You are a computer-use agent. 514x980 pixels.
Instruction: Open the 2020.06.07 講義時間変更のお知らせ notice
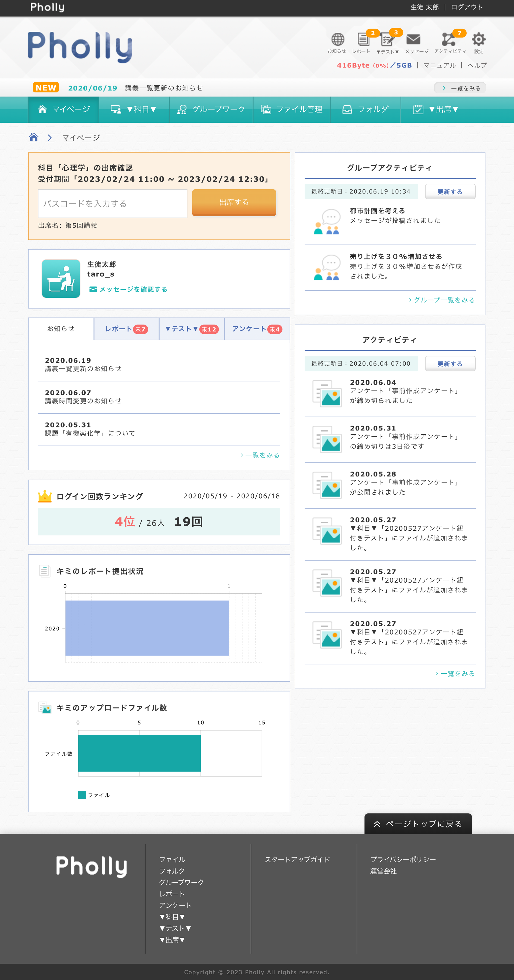(x=159, y=397)
